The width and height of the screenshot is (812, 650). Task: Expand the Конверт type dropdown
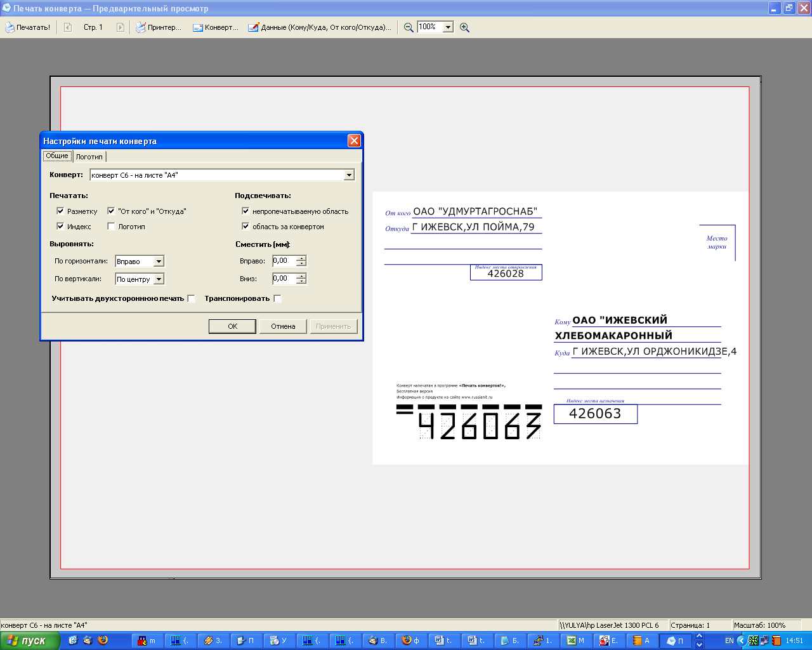(x=349, y=175)
